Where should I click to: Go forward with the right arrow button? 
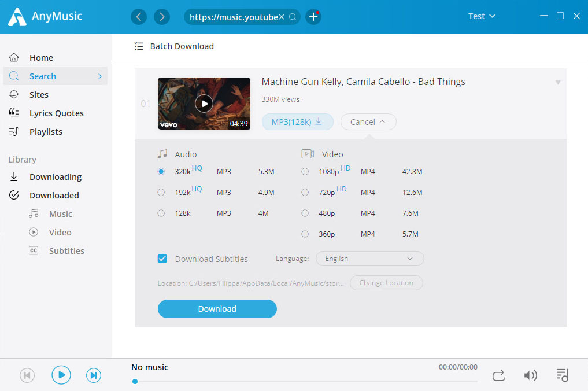162,17
